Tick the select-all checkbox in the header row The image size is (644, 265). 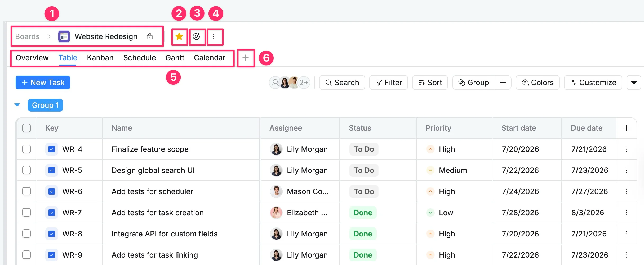(x=26, y=128)
